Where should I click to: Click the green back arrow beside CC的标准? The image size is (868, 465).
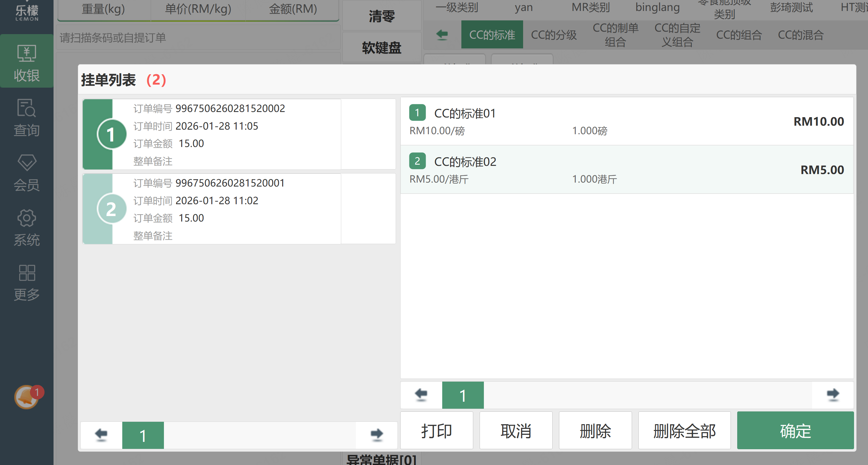point(442,35)
